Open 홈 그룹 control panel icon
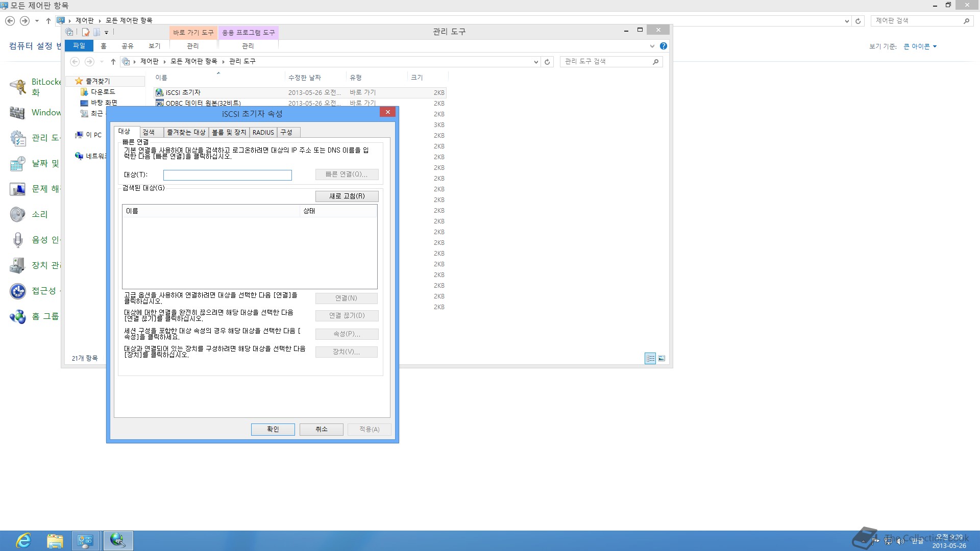Image resolution: width=980 pixels, height=551 pixels. (x=18, y=316)
